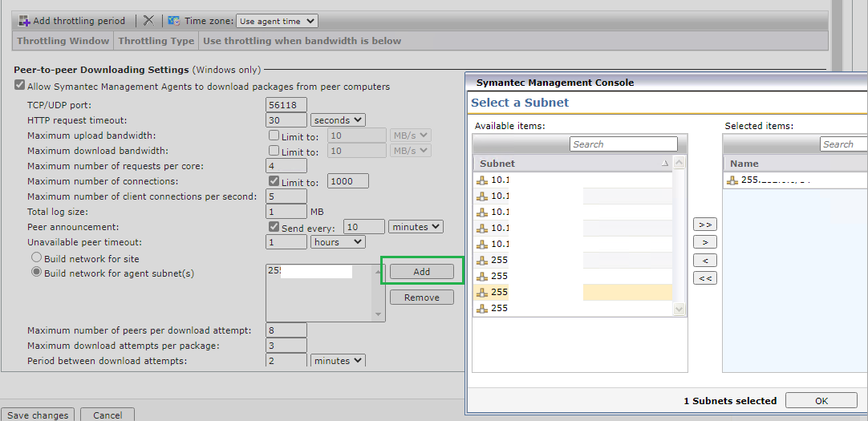868x421 pixels.
Task: Open the Unavailable peer timeout hours dropdown
Action: (x=338, y=241)
